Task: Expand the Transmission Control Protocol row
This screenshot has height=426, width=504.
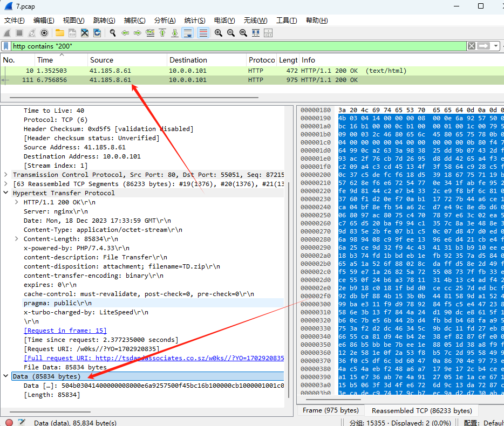Action: tap(6, 175)
